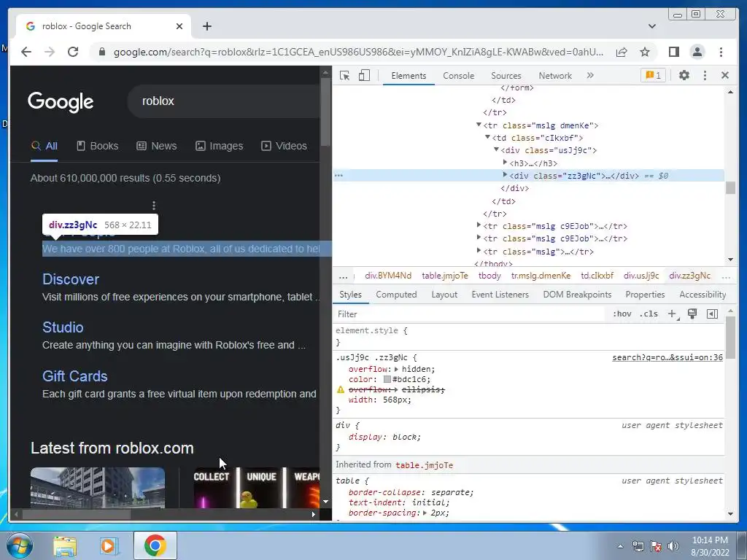Expand first tr class mslg c9EJob row
This screenshot has width=747, height=560.
[479, 225]
